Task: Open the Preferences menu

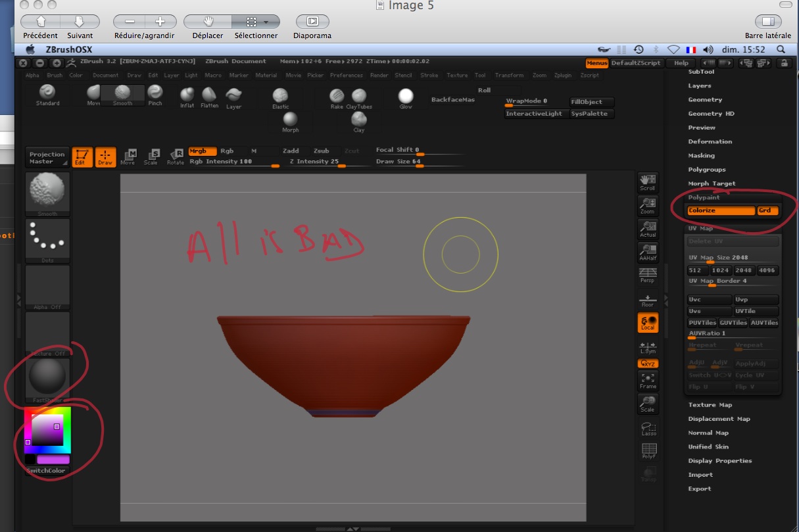Action: tap(347, 76)
